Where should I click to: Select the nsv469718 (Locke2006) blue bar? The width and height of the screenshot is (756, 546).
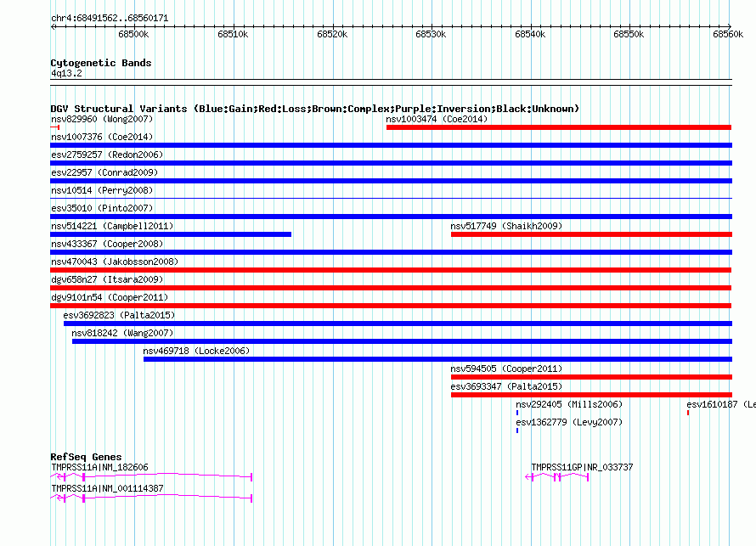437,359
